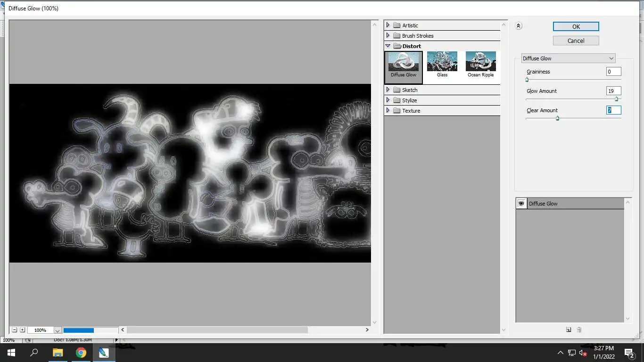Image resolution: width=644 pixels, height=362 pixels.
Task: Click the Graininess value field
Action: [613, 72]
